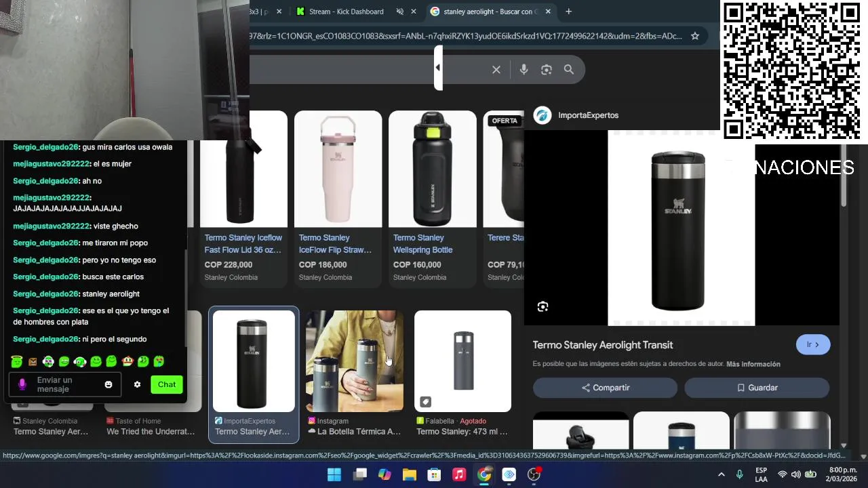Viewport: 868px width, 488px height.
Task: Click the tag icon on Falabella thumbnail
Action: [x=425, y=402]
